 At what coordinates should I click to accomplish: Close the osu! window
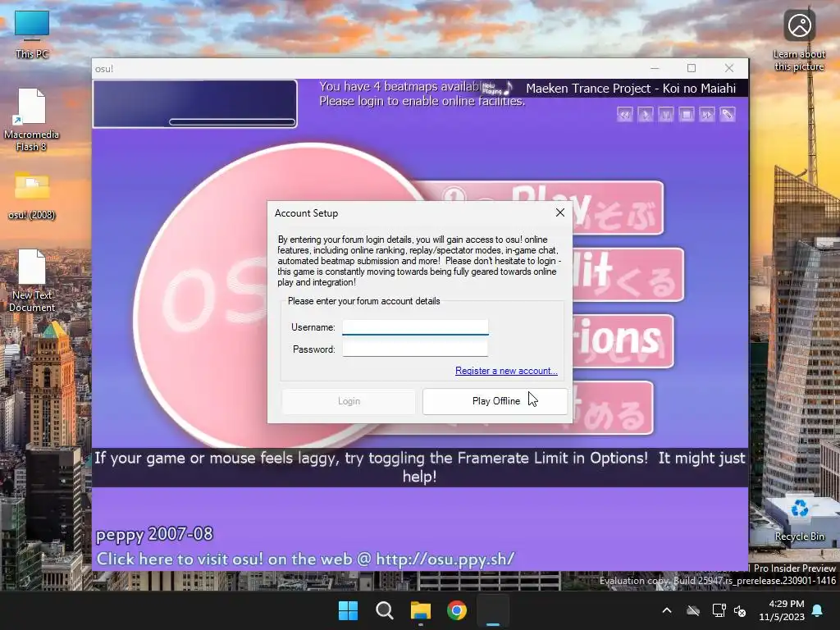(729, 68)
